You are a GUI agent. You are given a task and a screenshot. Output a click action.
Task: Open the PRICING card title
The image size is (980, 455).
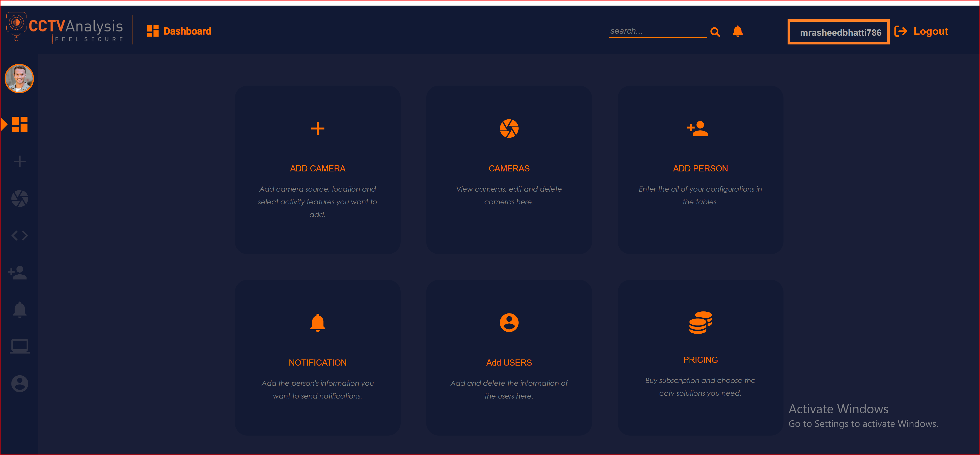coord(700,360)
